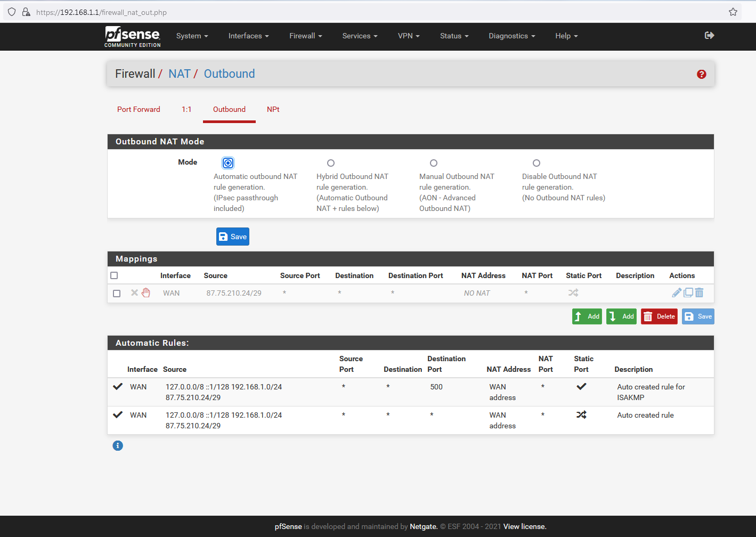
Task: Expand the Firewall navbar menu
Action: point(306,36)
